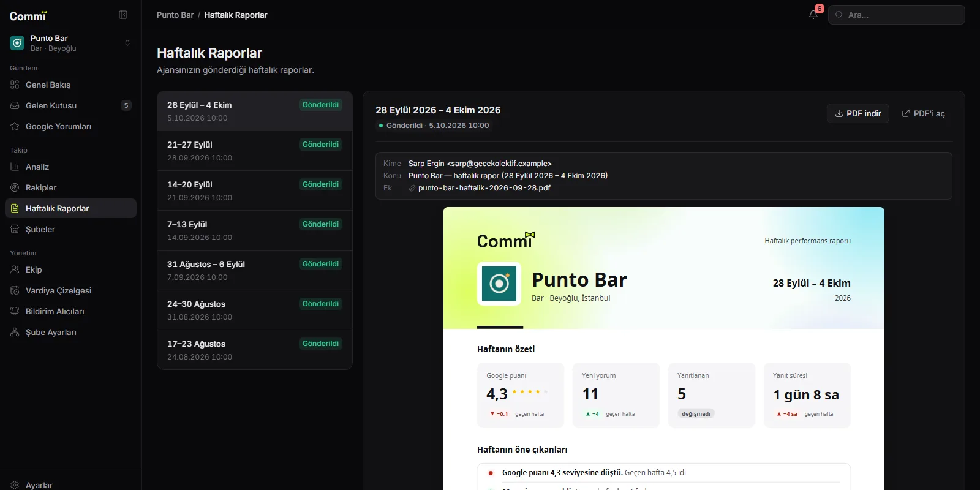980x490 pixels.
Task: Click the Gelen Kutusu count badge 5
Action: coord(126,105)
